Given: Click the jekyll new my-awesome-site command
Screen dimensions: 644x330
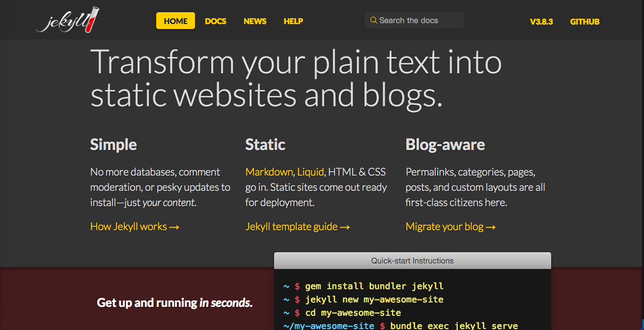Looking at the screenshot, I should coord(374,299).
